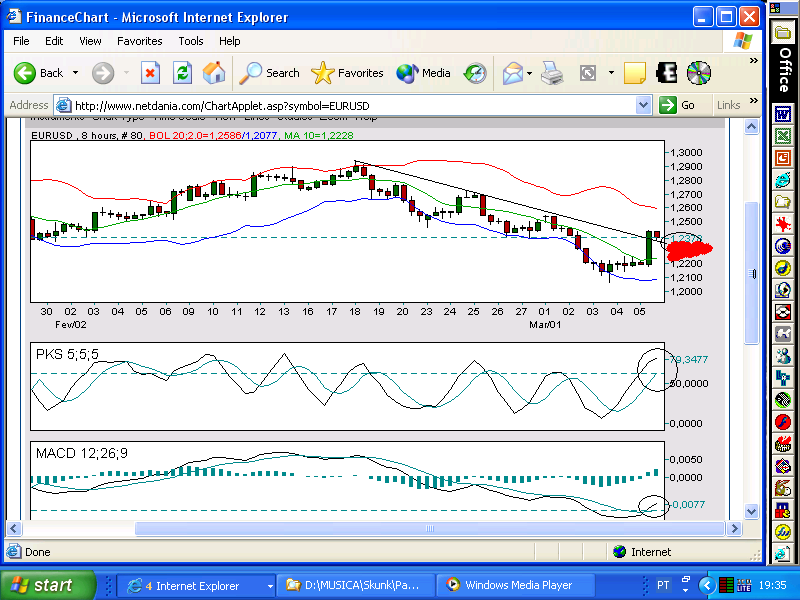The height and width of the screenshot is (600, 800).
Task: Print the page with the printer icon
Action: click(x=552, y=73)
